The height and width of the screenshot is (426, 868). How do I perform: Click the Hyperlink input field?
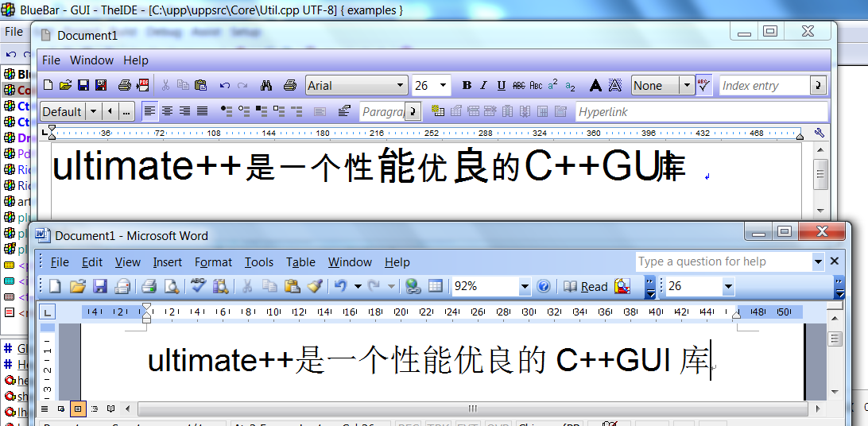tap(699, 112)
